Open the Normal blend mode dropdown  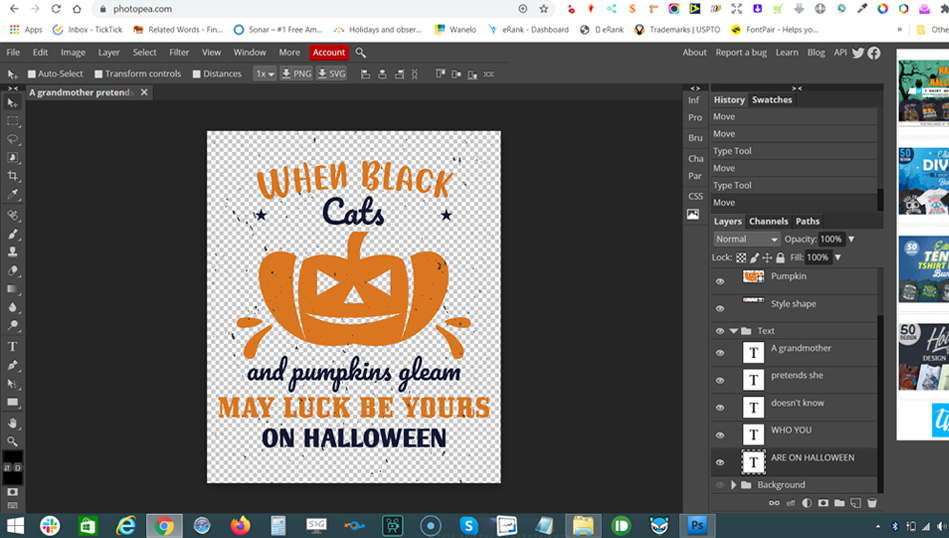coord(746,239)
